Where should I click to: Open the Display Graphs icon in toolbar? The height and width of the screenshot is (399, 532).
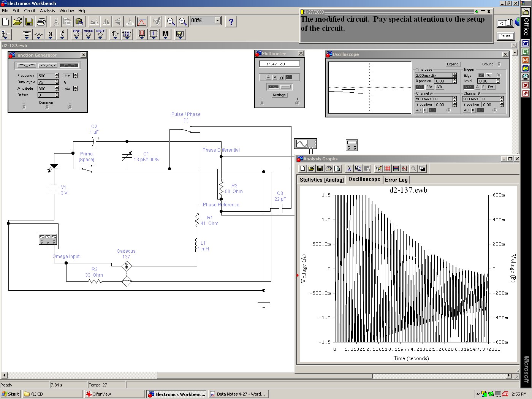[141, 22]
